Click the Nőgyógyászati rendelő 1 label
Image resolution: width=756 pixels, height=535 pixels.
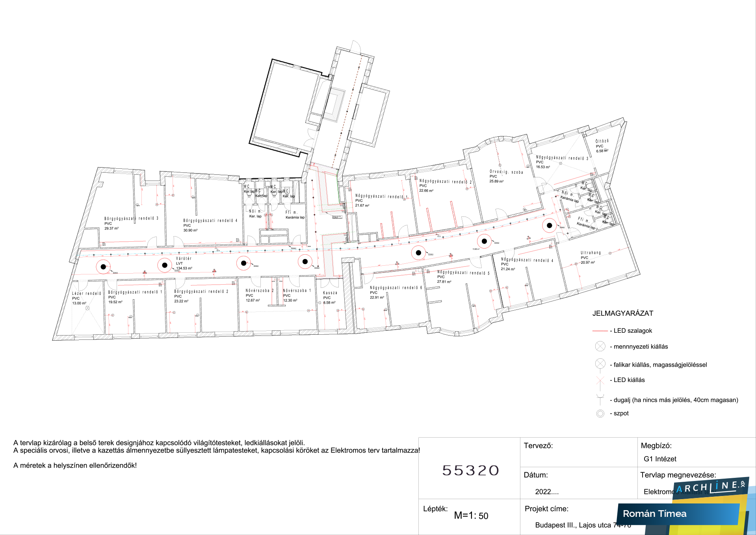coord(381,196)
